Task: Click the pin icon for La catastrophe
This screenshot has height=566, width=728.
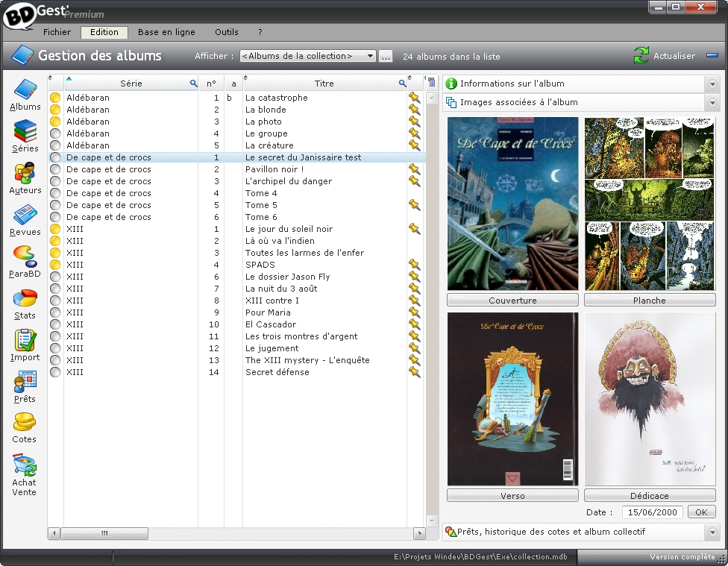Action: pos(414,98)
